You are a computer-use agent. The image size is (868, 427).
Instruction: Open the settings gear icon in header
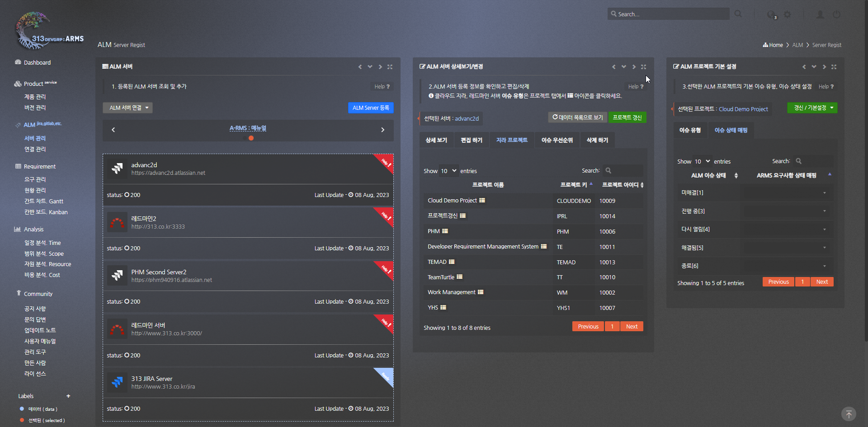coord(788,14)
